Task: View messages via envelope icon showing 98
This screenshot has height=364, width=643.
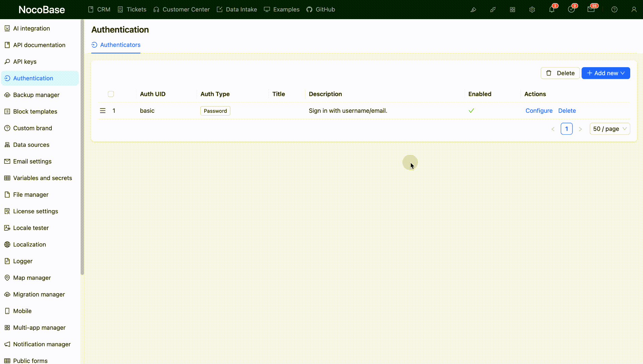Action: pos(591,9)
